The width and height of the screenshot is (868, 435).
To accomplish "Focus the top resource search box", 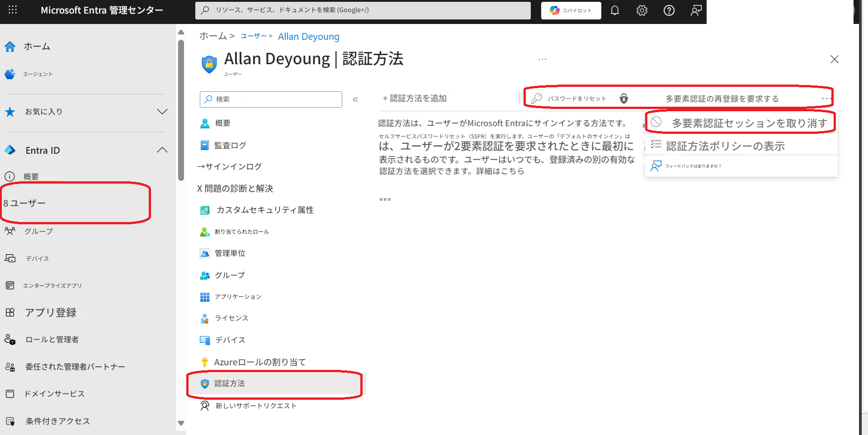I will 363,10.
